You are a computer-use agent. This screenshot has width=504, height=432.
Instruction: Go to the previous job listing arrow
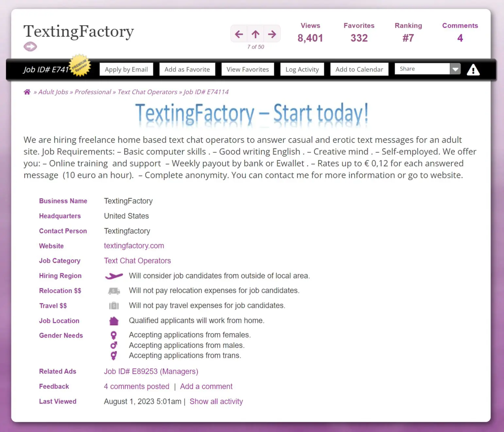(x=239, y=34)
